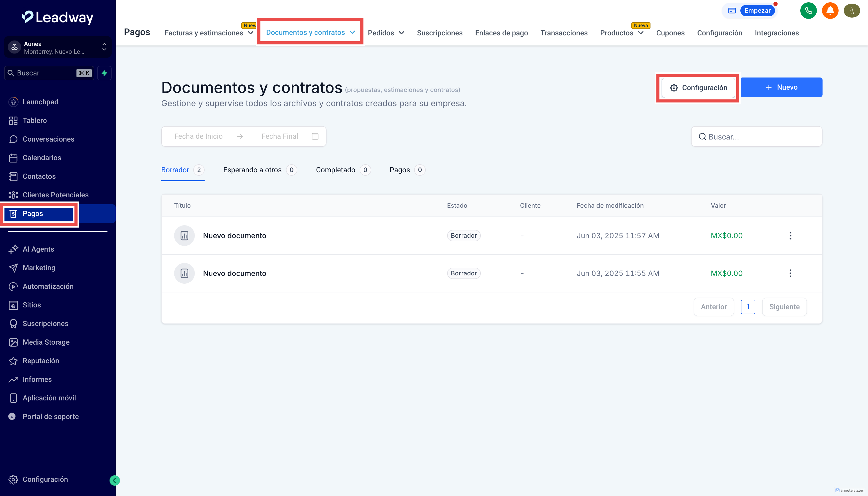Viewport: 868px width, 496px height.
Task: Click the Siguiente pagination button
Action: [x=784, y=307]
